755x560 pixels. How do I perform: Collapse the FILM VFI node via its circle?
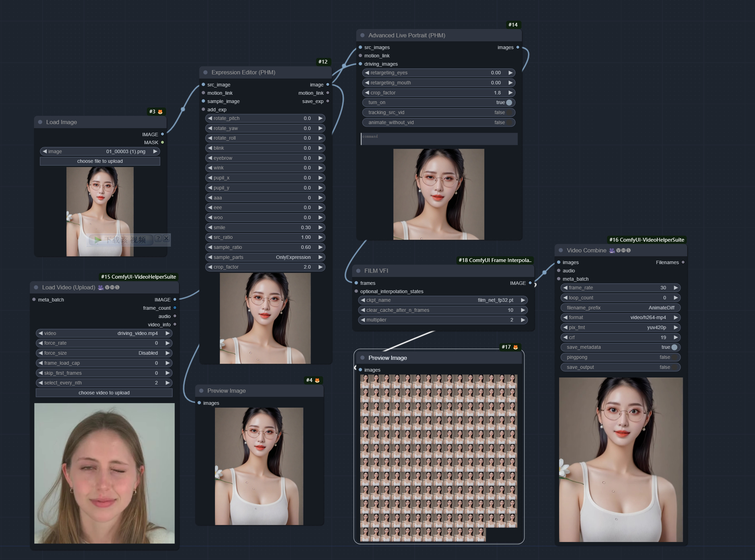click(x=358, y=271)
